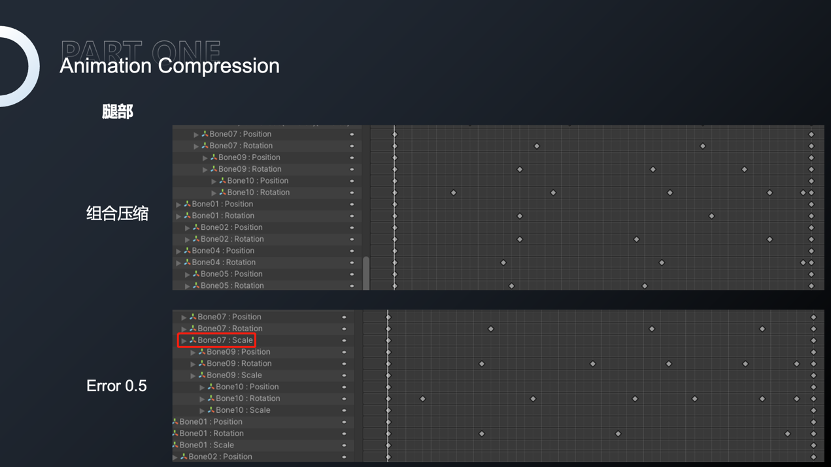Expand the Bone05 : Rotation property
This screenshot has height=468, width=832.
(187, 286)
